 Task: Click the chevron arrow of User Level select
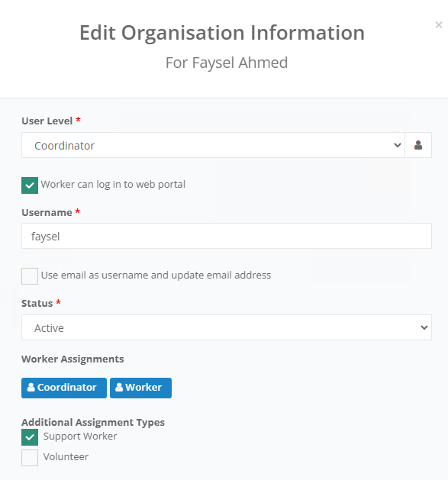pyautogui.click(x=397, y=145)
